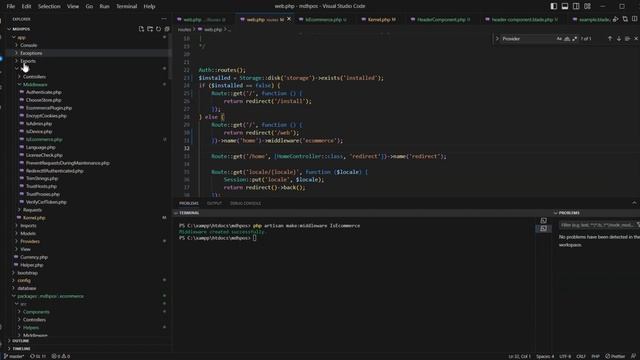Expand the Controllers folder under Http
This screenshot has width=640, height=360.
tap(34, 77)
